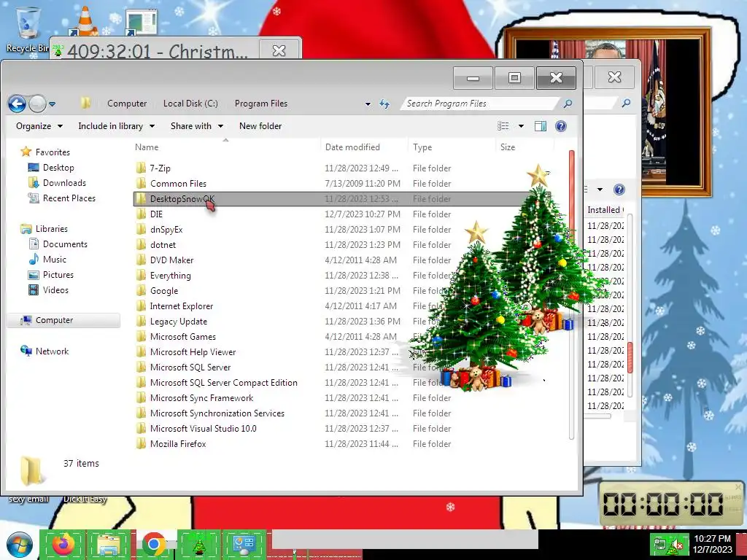Open the Recycle Bin desktop icon
This screenshot has height=560, width=747.
pos(27,28)
